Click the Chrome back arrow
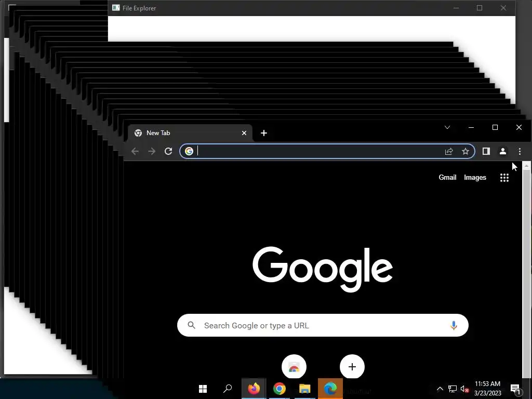 [x=135, y=151]
